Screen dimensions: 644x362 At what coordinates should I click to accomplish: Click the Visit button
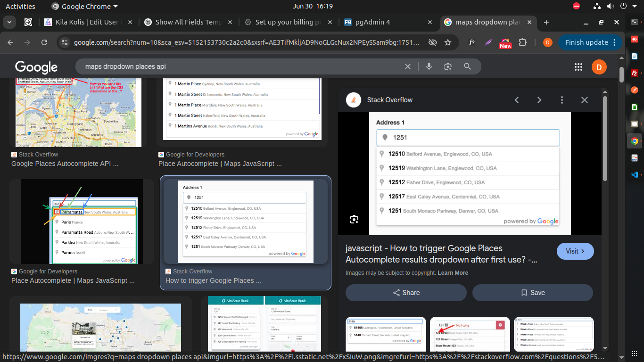click(575, 251)
